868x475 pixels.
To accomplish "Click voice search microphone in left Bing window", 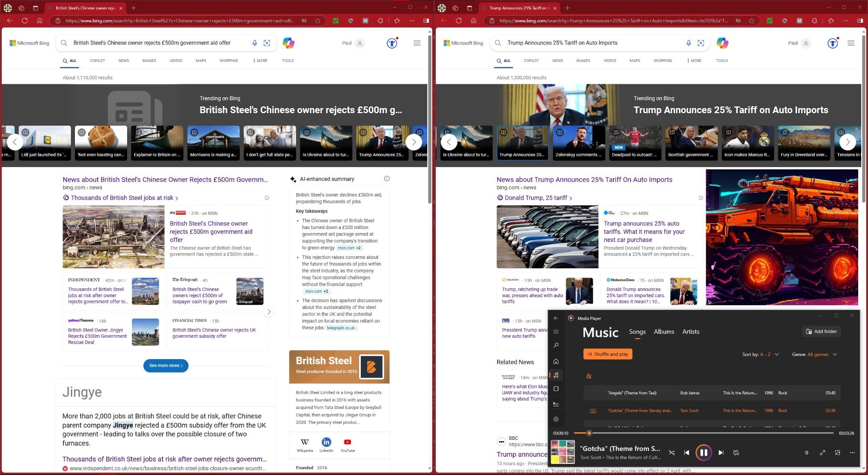I will (255, 43).
